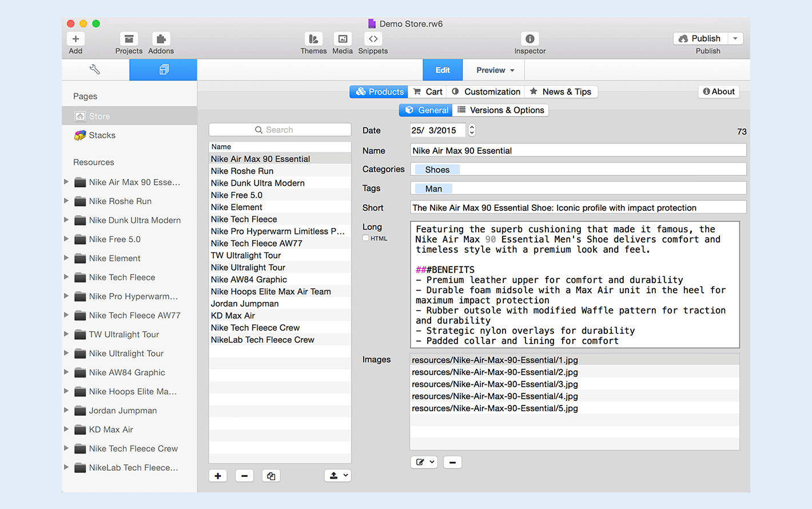The image size is (812, 509).
Task: Open the export/share product menu
Action: 338,476
